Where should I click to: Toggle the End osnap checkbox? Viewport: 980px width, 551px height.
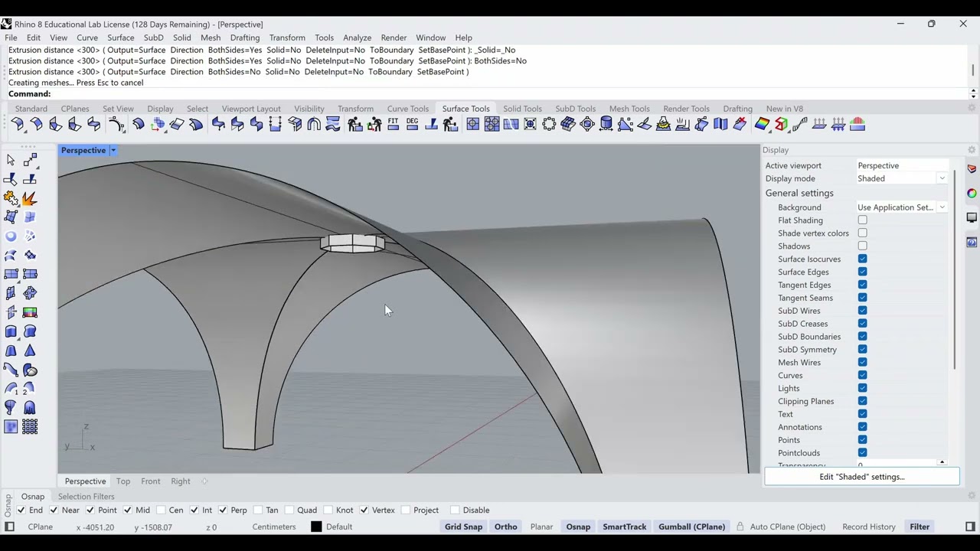[21, 510]
